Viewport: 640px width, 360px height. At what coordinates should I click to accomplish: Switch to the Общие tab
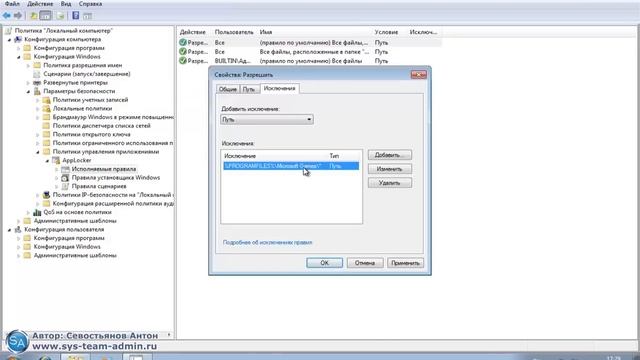pos(228,89)
